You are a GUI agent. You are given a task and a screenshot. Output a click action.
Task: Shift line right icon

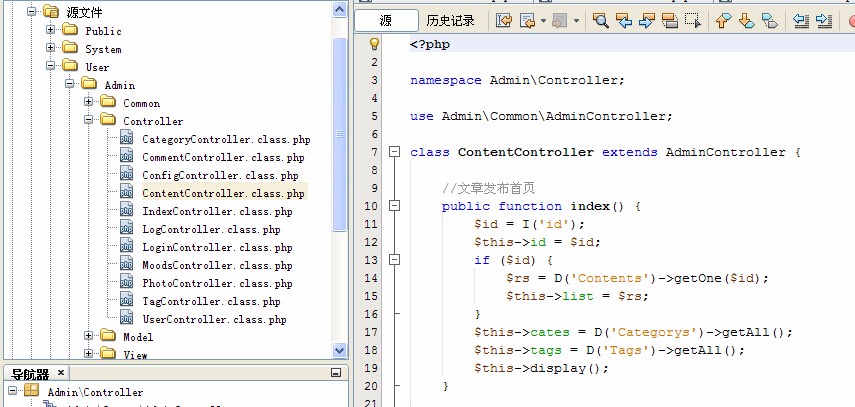point(823,21)
